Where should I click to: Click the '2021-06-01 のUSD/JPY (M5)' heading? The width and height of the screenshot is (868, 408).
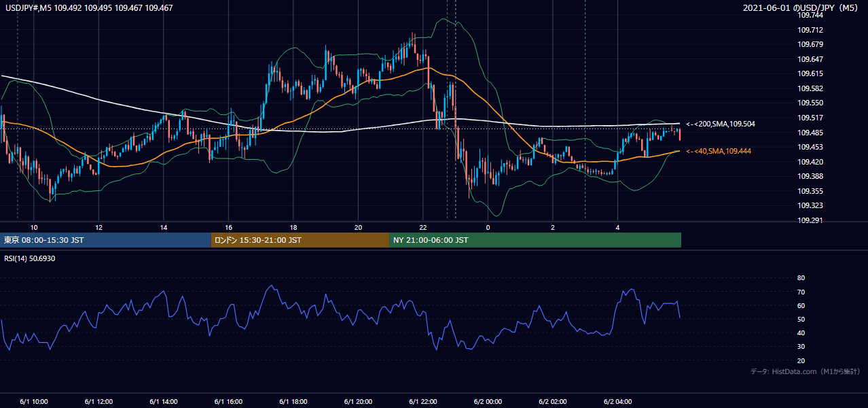pos(802,8)
